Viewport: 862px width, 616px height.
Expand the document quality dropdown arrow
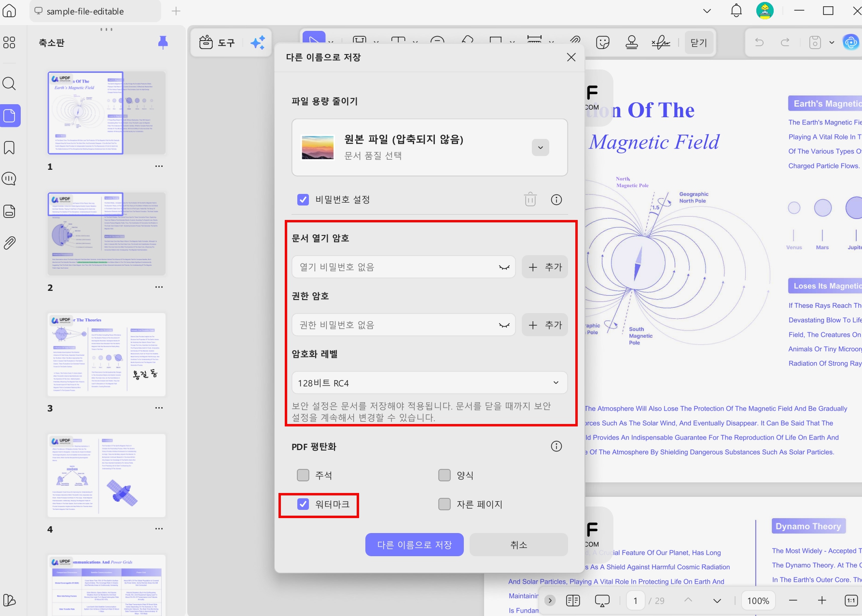pos(541,147)
